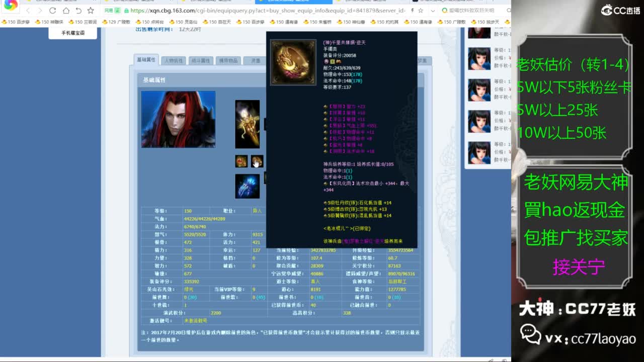This screenshot has width=644, height=362.
Task: Select the 基础属性 tab
Action: point(146,60)
